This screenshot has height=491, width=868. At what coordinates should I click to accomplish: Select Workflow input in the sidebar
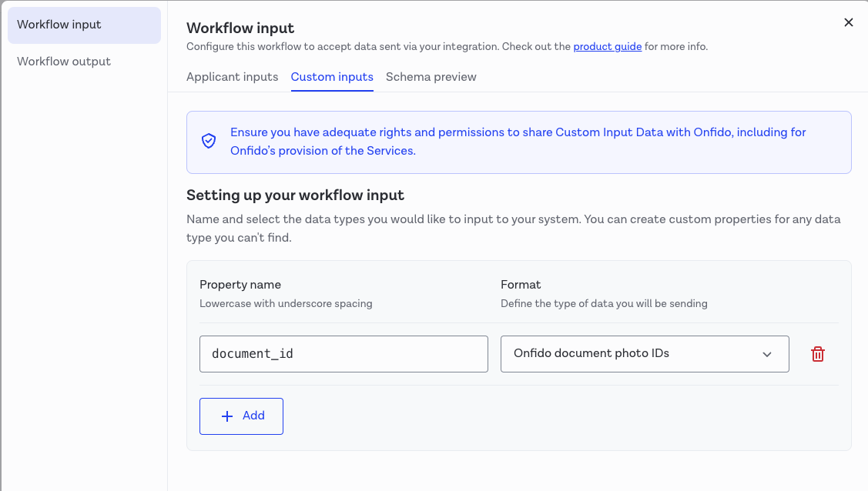(x=60, y=25)
